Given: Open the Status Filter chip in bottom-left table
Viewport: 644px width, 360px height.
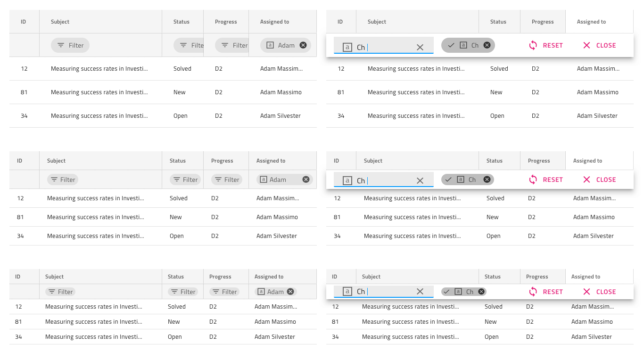Looking at the screenshot, I should tap(183, 292).
